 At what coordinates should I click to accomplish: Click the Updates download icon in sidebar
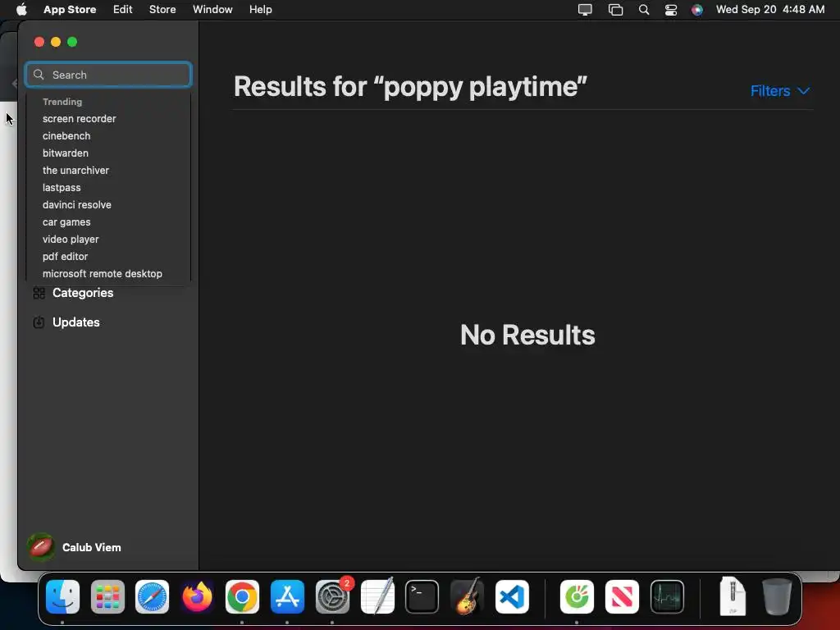click(x=39, y=322)
